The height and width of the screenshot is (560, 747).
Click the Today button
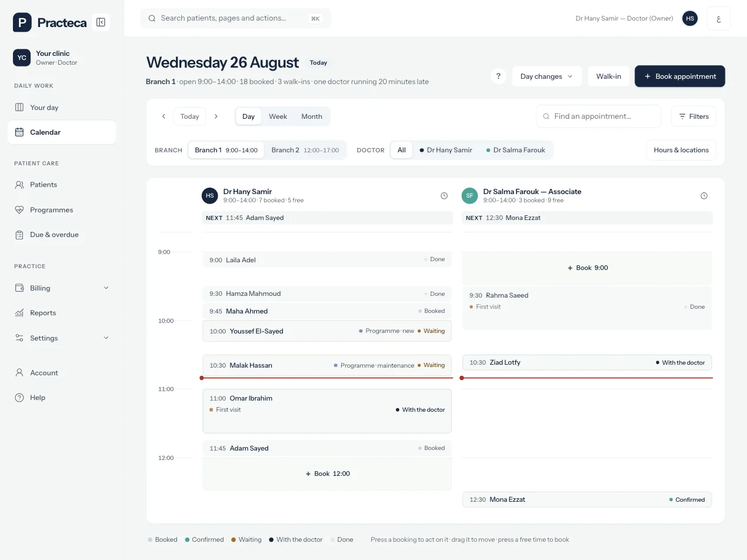[189, 116]
